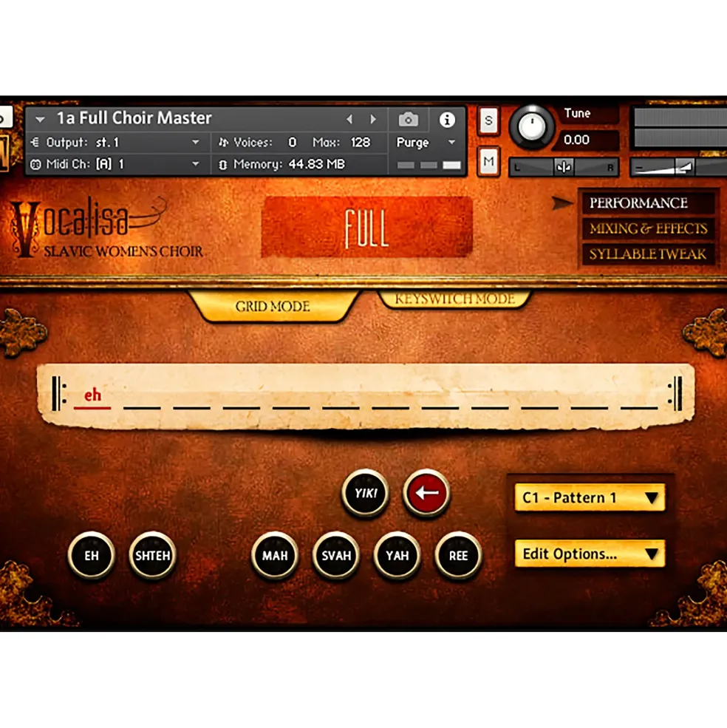The width and height of the screenshot is (727, 728).
Task: Click the Vocalisa Slavic Women's Choir logo
Action: (x=107, y=228)
